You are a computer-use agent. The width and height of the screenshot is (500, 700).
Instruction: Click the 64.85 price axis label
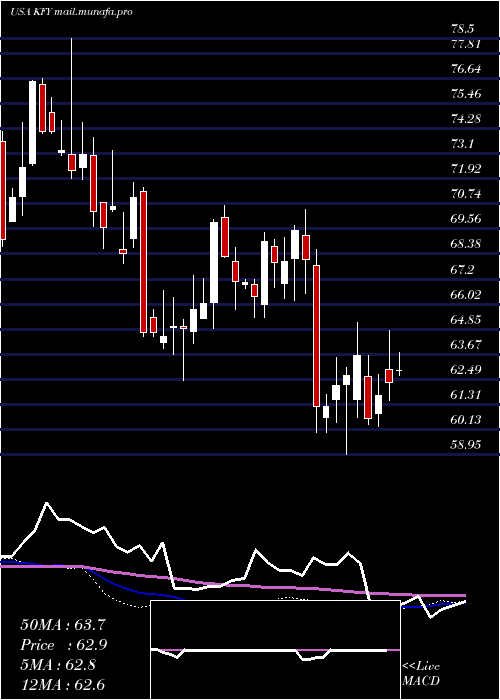467,320
